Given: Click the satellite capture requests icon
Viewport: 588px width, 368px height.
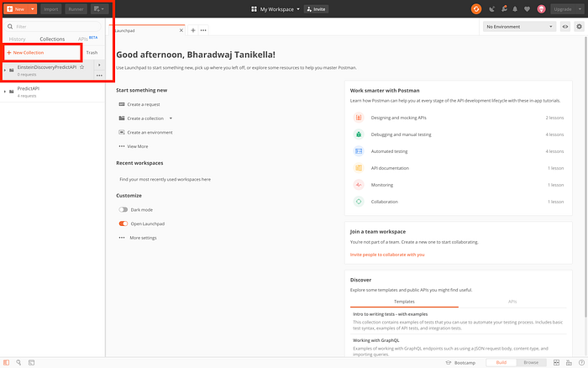Looking at the screenshot, I should [x=491, y=9].
